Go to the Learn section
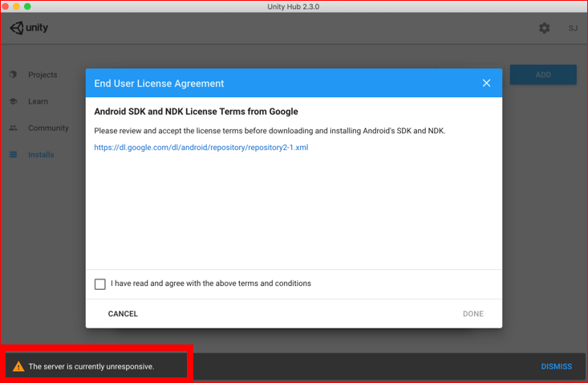 click(38, 101)
